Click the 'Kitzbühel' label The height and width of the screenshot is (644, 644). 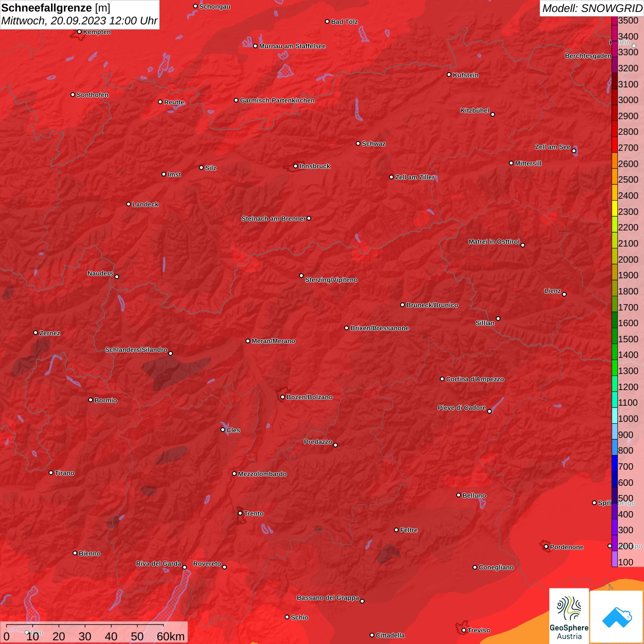(475, 110)
